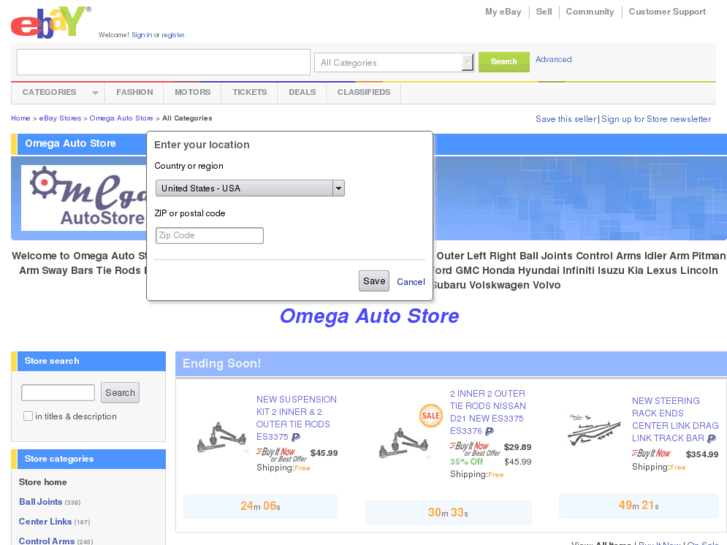Viewport: 727px width, 545px height.
Task: Click 'Sign up for Store newsletter' link
Action: [656, 119]
